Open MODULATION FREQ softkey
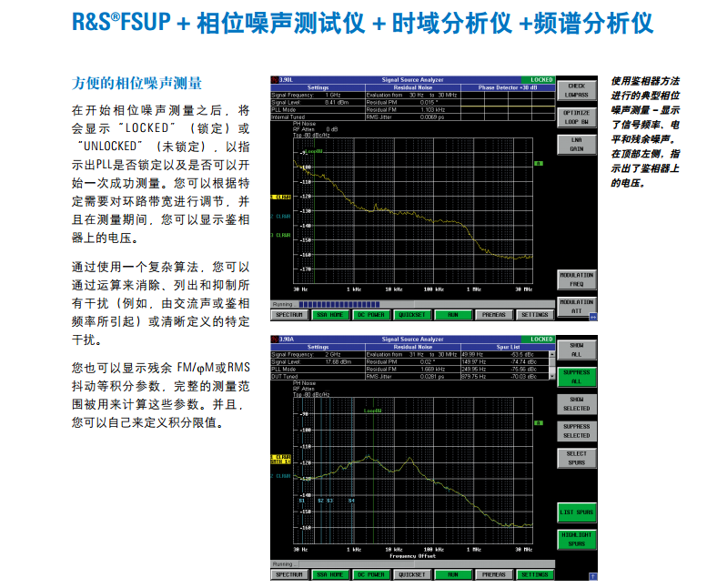The width and height of the screenshot is (717, 588). (577, 279)
